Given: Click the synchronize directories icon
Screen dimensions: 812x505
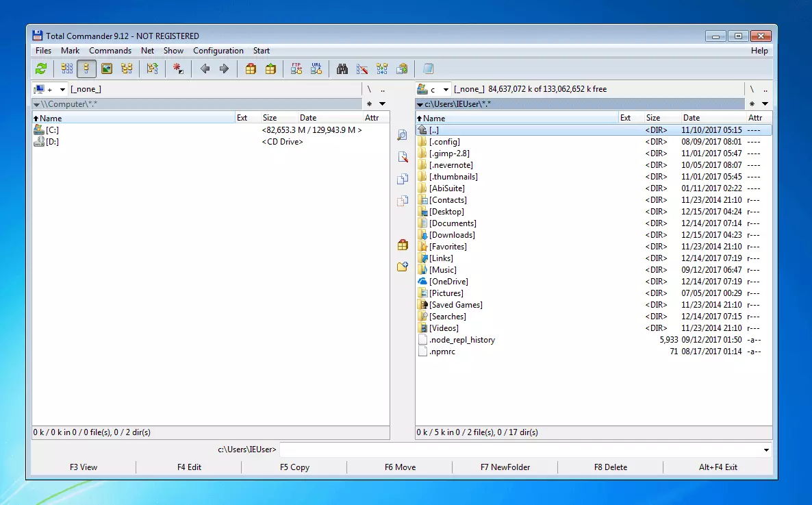Looking at the screenshot, I should [x=382, y=69].
